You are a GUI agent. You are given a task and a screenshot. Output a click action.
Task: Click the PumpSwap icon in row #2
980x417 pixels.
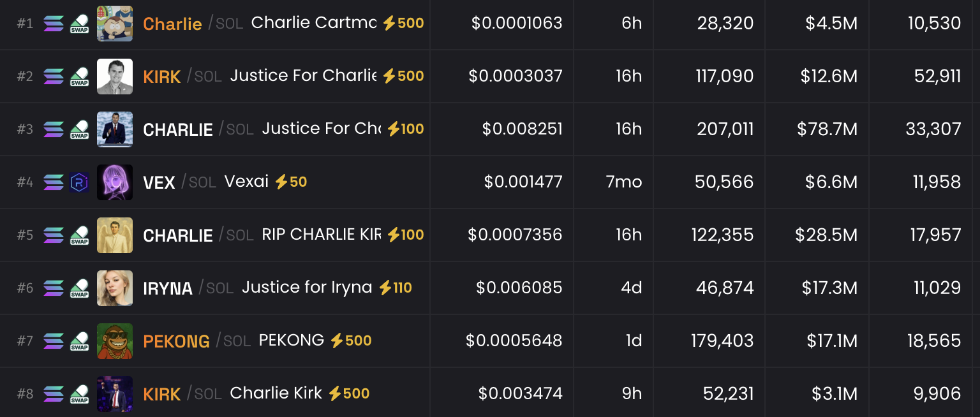[79, 77]
